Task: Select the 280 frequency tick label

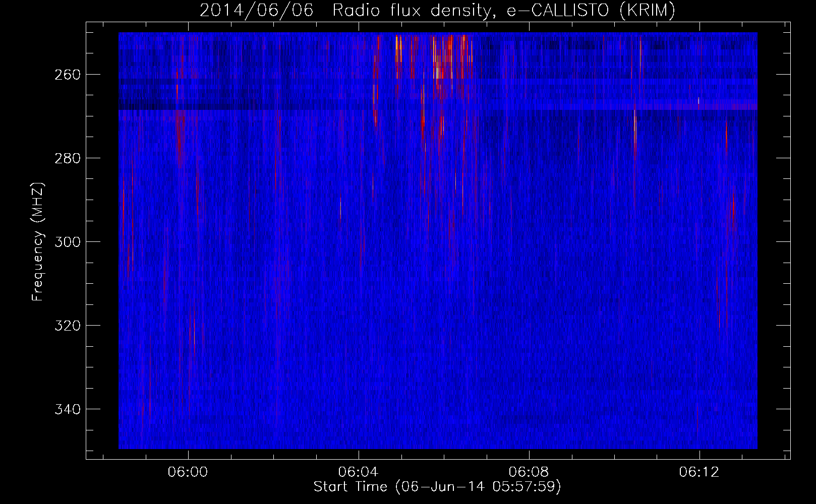Action: [x=67, y=158]
